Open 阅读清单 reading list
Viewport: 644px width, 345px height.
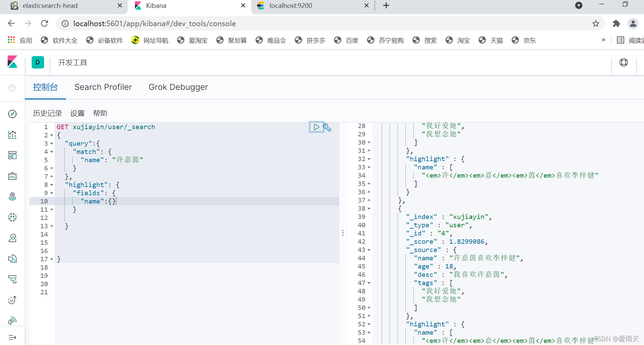click(x=630, y=40)
